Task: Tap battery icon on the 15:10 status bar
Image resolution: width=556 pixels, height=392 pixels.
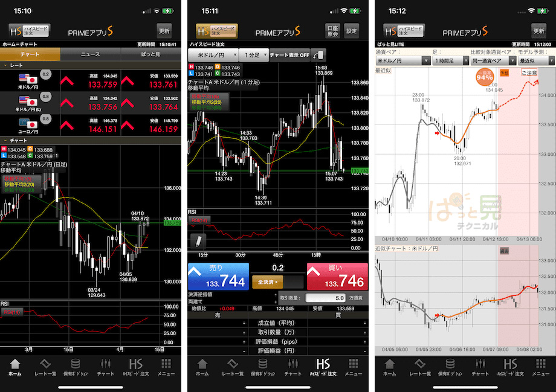Action: [x=168, y=11]
